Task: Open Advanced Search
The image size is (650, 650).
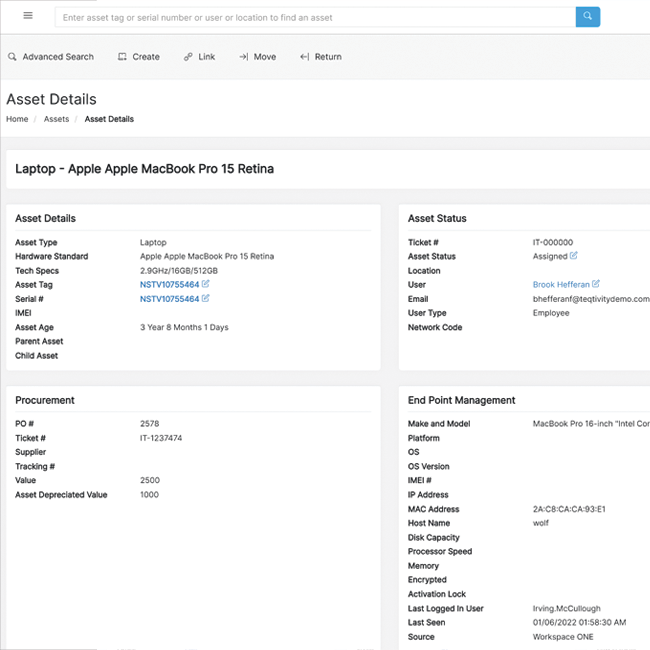Action: click(x=51, y=57)
